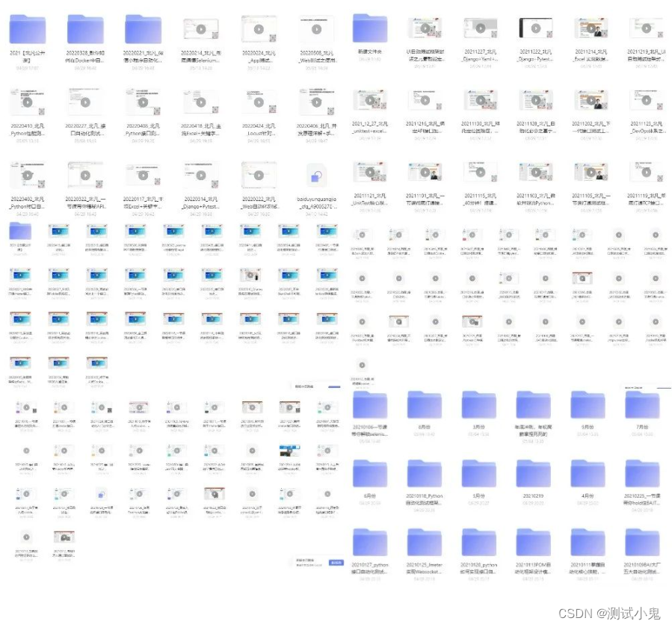
Task: Play the 20211103_北凡 Python video
Action: click(x=536, y=173)
